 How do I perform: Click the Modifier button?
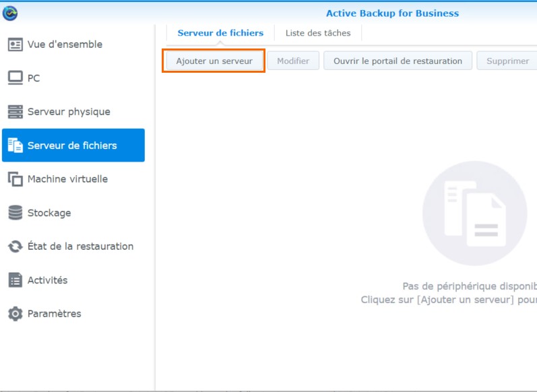tap(293, 61)
